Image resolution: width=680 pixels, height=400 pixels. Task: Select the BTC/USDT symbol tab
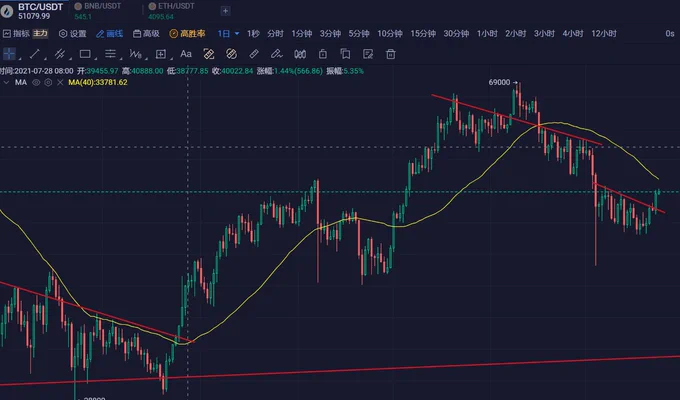(33, 11)
